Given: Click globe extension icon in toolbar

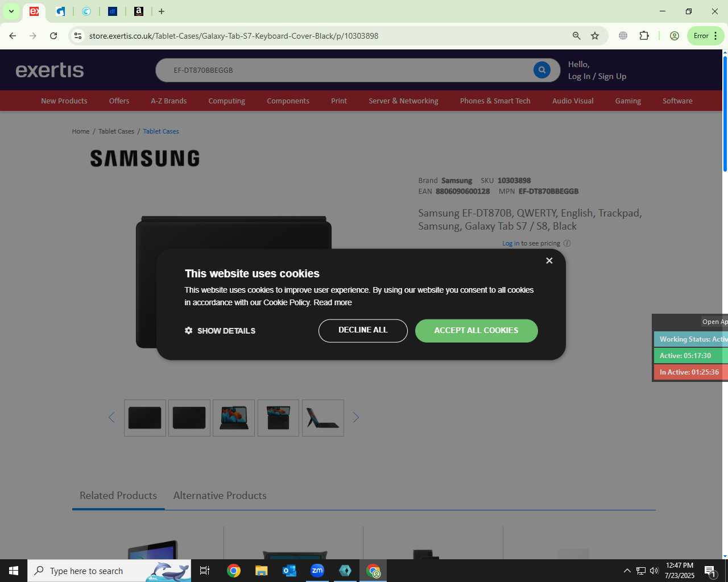Looking at the screenshot, I should 623,36.
